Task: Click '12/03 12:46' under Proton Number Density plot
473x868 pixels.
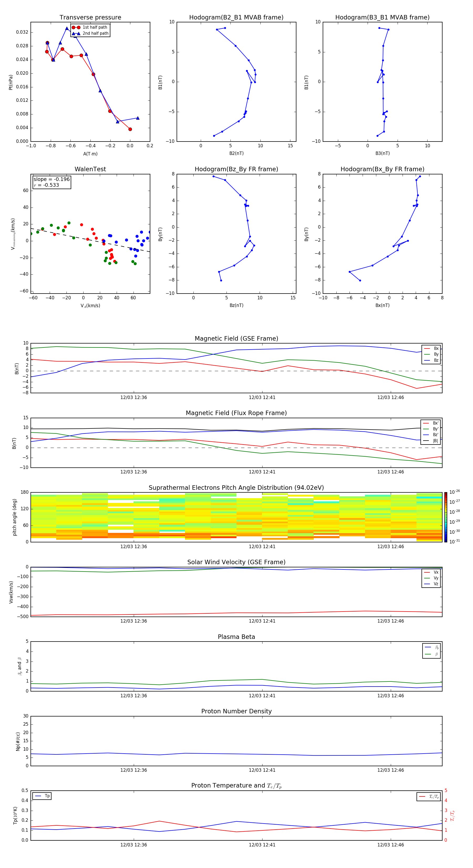Action: (x=390, y=770)
